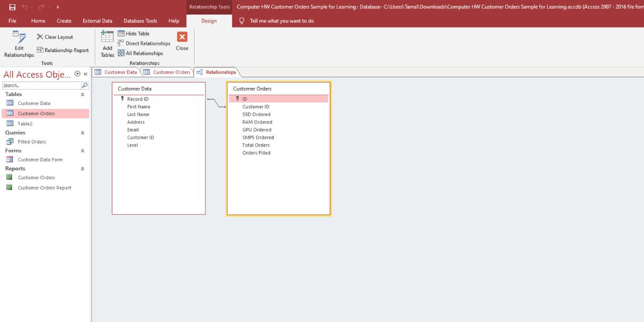
Task: Collapse the Tables group in navigation pane
Action: 83,94
